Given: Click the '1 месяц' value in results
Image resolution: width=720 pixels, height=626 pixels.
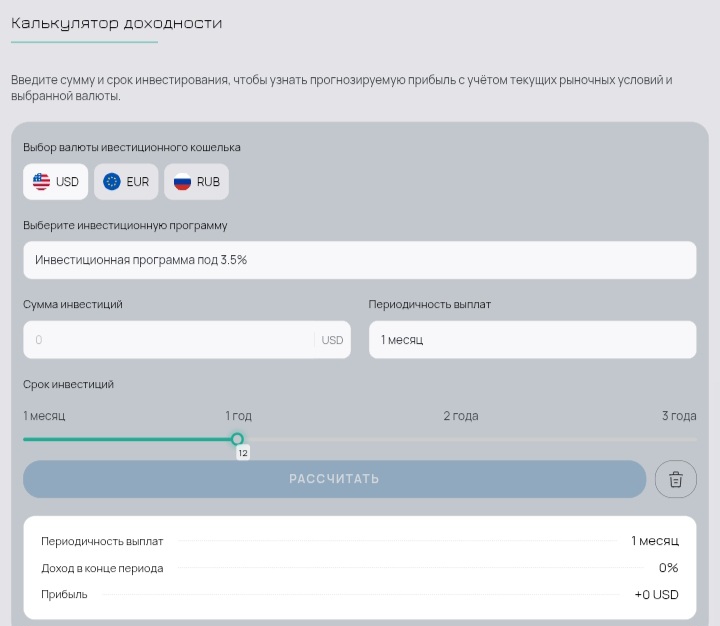Looking at the screenshot, I should coord(654,541).
